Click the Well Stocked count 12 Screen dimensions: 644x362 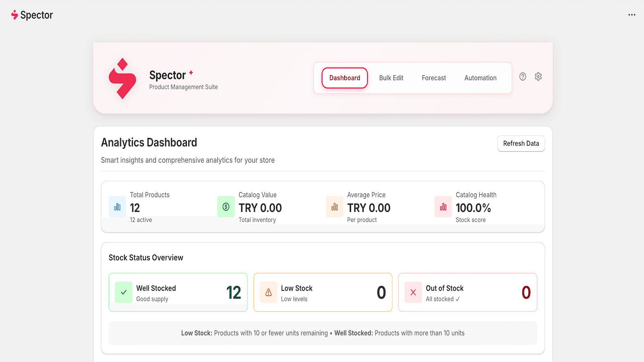233,292
